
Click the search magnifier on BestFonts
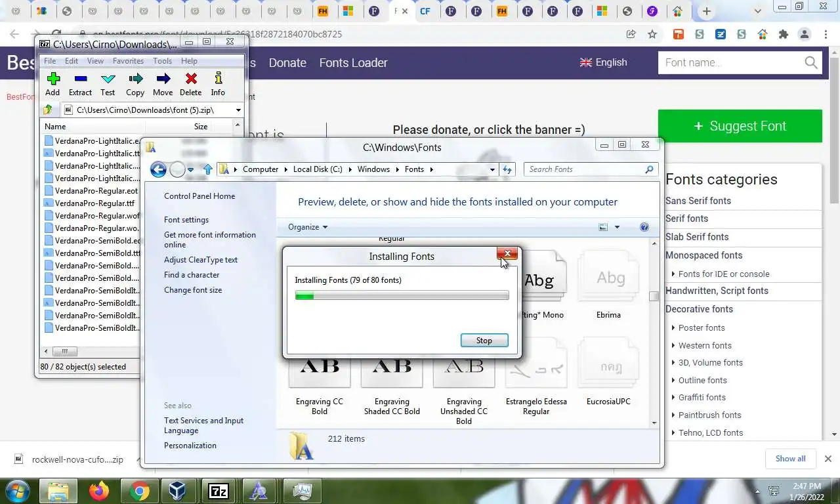pyautogui.click(x=811, y=63)
